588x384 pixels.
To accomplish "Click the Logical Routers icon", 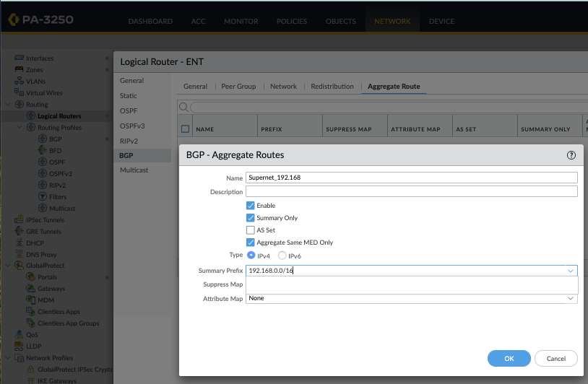I will tap(31, 116).
